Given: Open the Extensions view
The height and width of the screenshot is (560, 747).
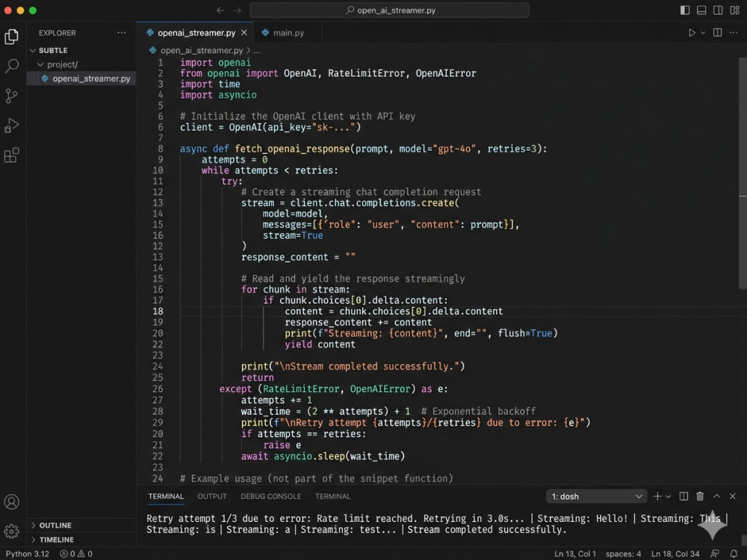Looking at the screenshot, I should (x=11, y=155).
